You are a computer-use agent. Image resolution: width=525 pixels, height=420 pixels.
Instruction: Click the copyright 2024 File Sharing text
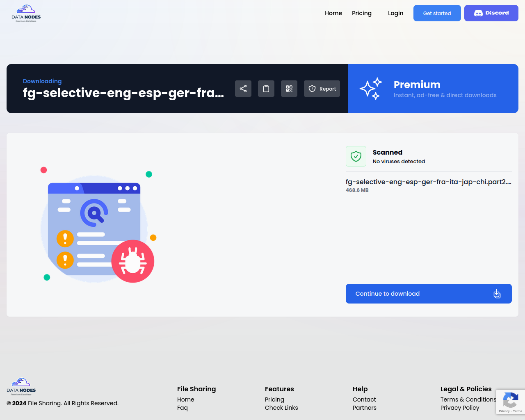63,403
